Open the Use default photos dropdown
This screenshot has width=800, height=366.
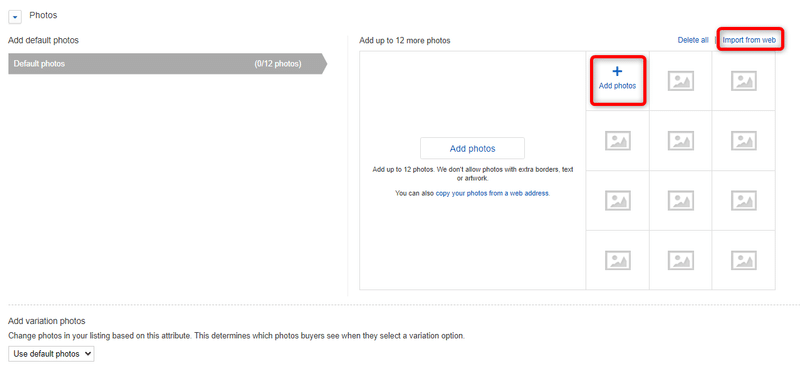[51, 354]
